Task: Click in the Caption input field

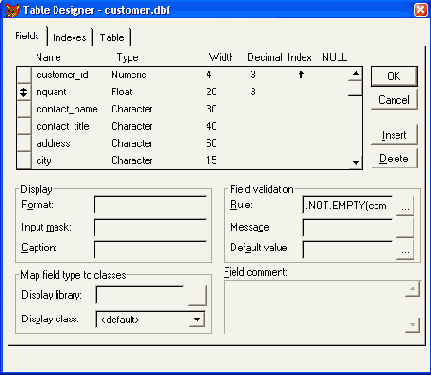Action: [x=150, y=249]
